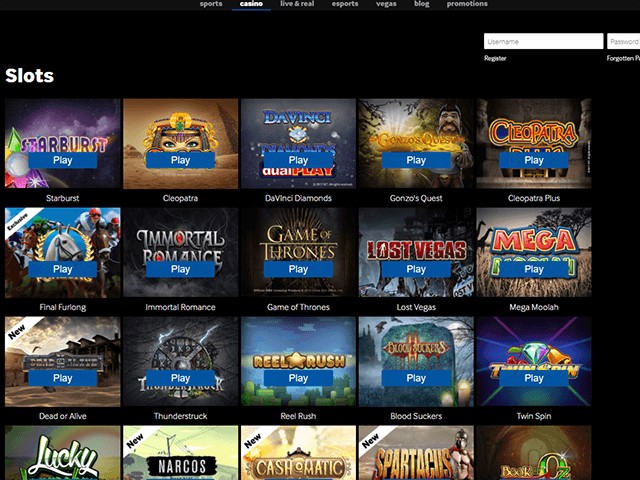Switch to vegas tab
This screenshot has height=480, width=640.
pyautogui.click(x=386, y=4)
